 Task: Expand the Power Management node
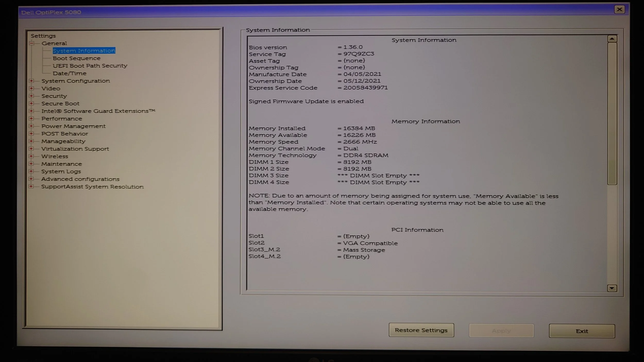pyautogui.click(x=31, y=126)
